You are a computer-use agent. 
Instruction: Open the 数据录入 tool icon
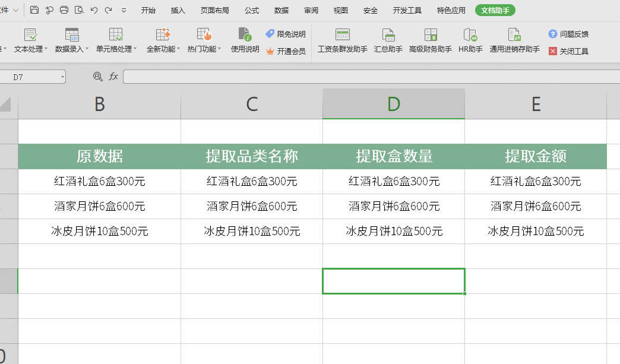pyautogui.click(x=72, y=35)
